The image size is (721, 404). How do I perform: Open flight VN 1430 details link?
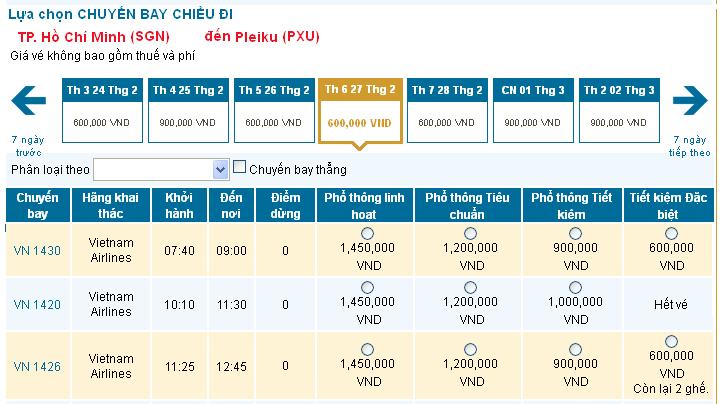pos(37,250)
